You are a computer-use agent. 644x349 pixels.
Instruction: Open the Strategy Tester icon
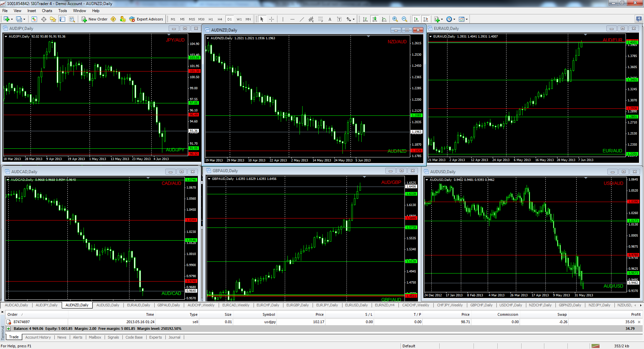tap(72, 19)
